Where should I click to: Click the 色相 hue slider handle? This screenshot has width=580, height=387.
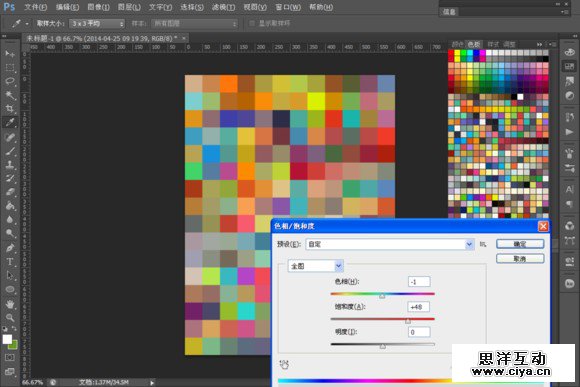tap(382, 296)
